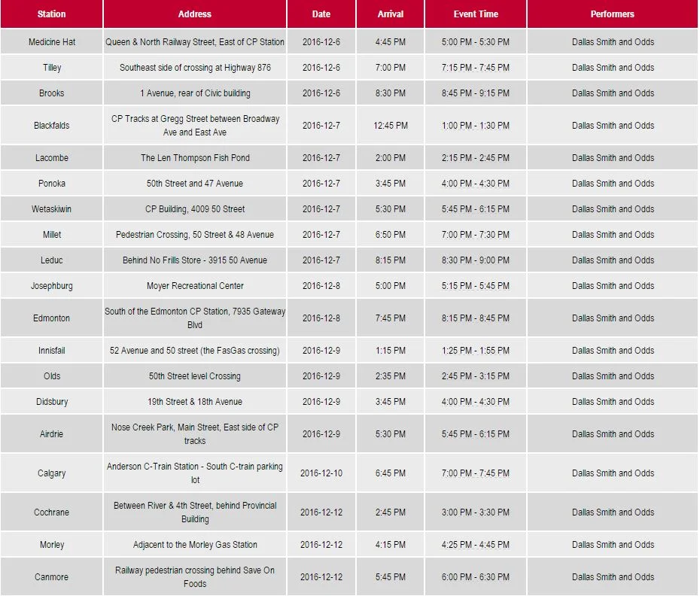Select the Olds station cell
This screenshot has height=596, width=700.
pos(52,376)
